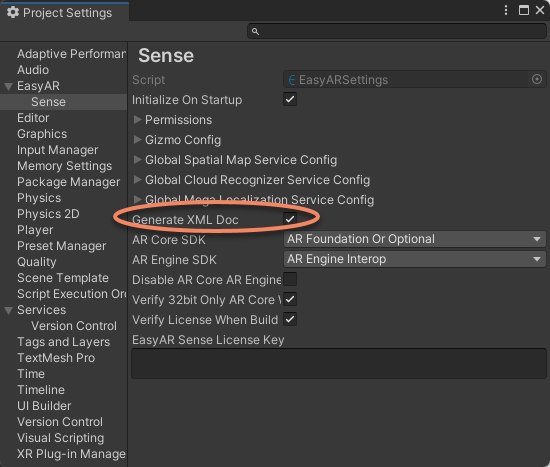
Task: Click the EasyAR Sense License Key text box
Action: tap(339, 363)
